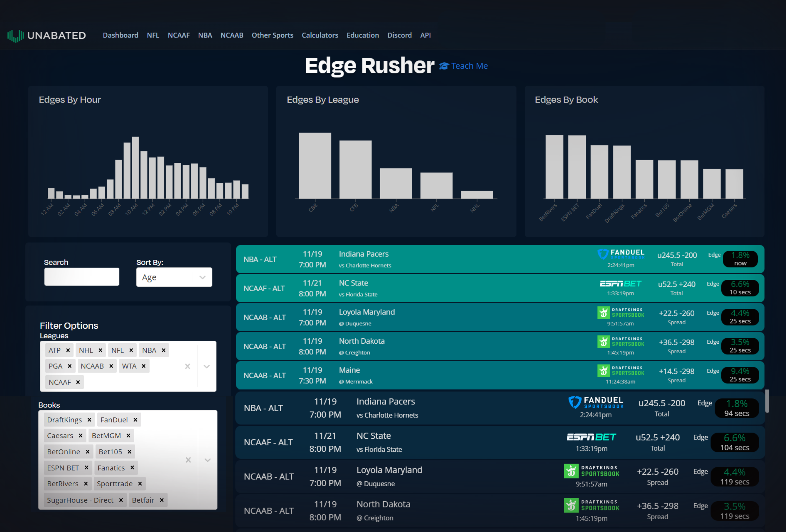Viewport: 786px width, 532px height.
Task: Click the DraftKings logo in the 4.4% 25 secs row
Action: coord(621,312)
